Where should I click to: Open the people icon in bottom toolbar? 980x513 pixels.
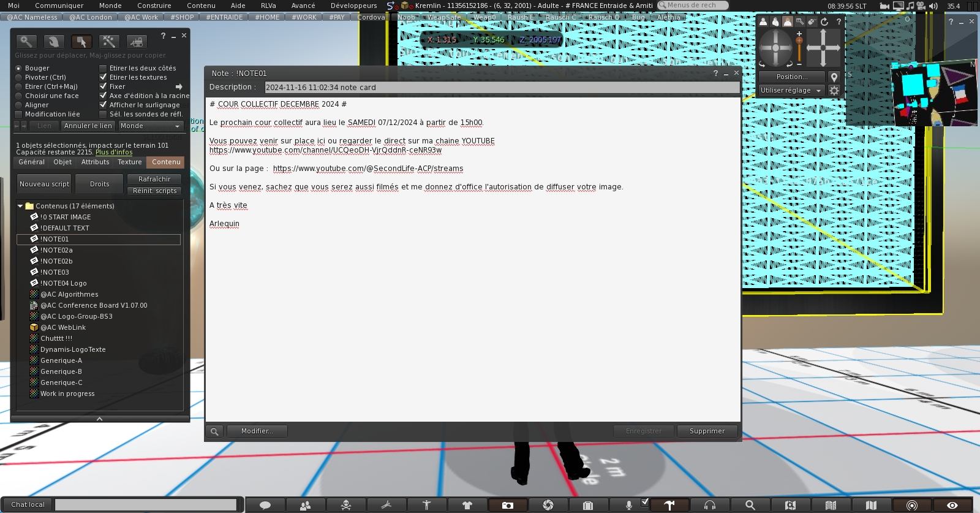point(305,505)
